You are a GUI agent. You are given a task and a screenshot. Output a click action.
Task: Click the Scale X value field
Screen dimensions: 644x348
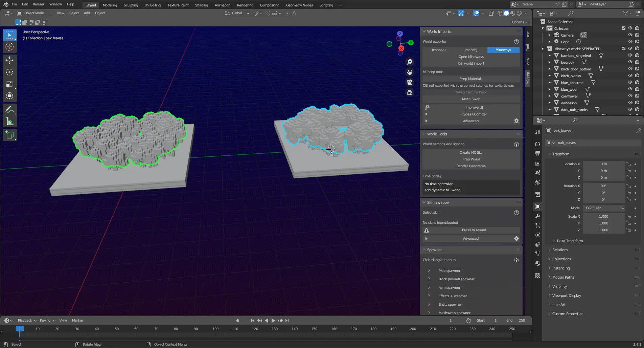point(603,217)
